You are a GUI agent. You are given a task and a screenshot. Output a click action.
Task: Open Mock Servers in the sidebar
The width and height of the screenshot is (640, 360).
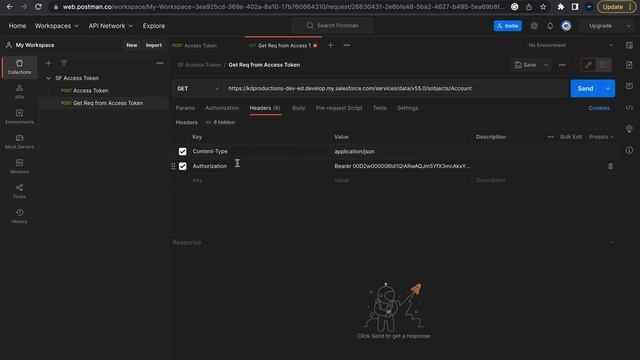point(19,142)
